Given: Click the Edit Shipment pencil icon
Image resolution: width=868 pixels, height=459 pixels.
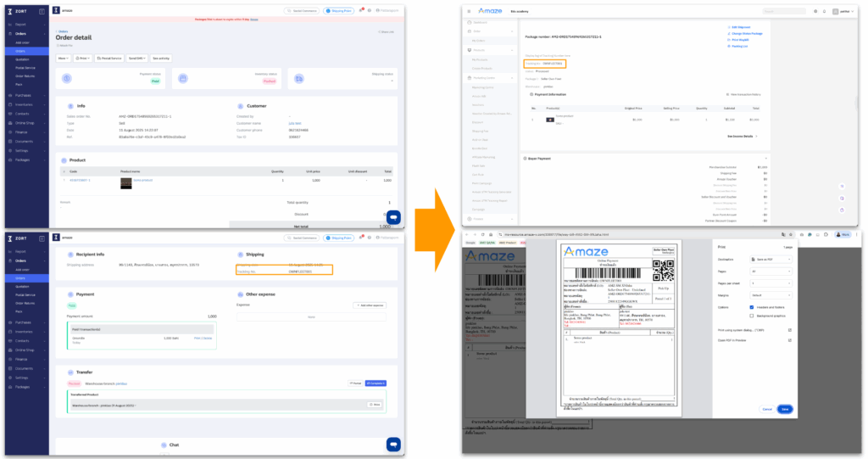Looking at the screenshot, I should pyautogui.click(x=730, y=26).
